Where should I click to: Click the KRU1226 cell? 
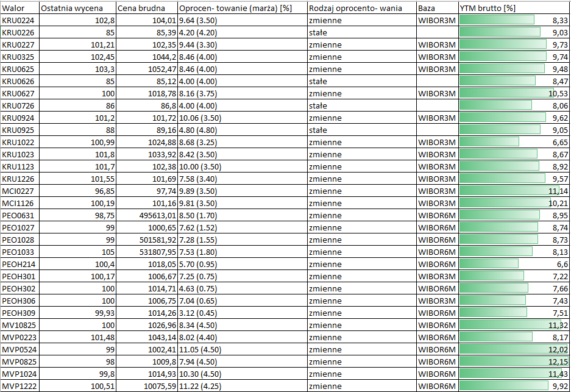20,179
